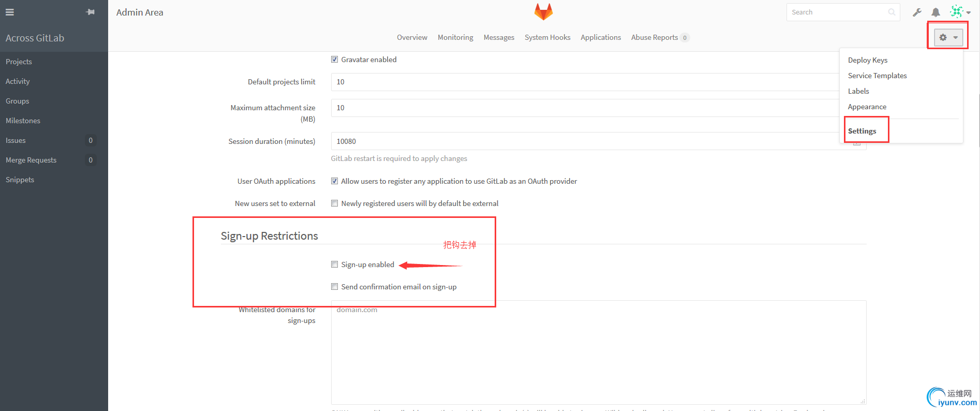Screen dimensions: 980x411
Task: Click "GitLab restart is required" hint text
Action: pyautogui.click(x=399, y=158)
